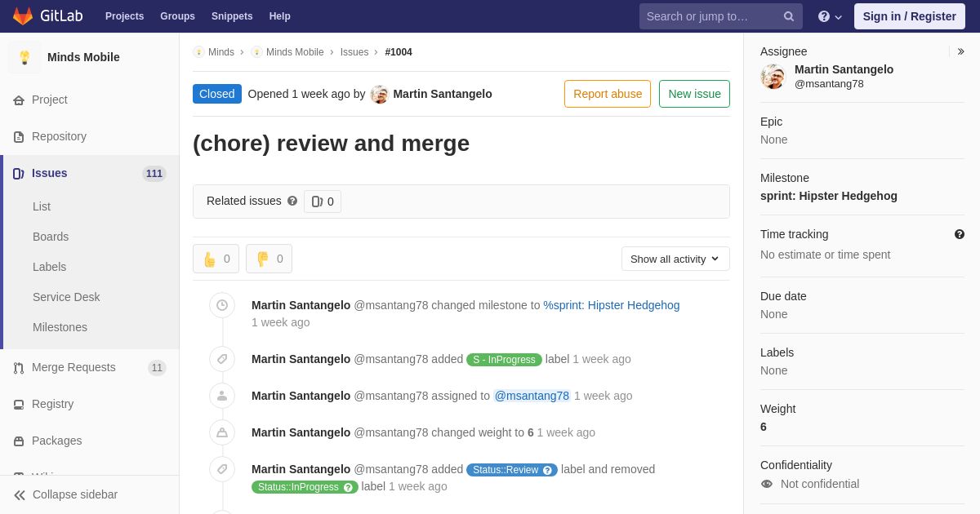This screenshot has height=514, width=980.
Task: Click the Issues count badge 111
Action: 154,174
